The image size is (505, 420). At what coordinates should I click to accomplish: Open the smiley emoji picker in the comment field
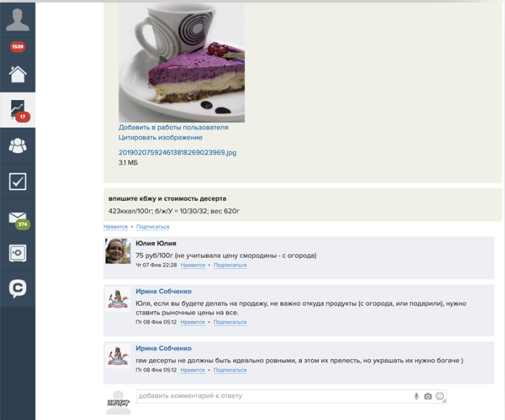tap(440, 396)
